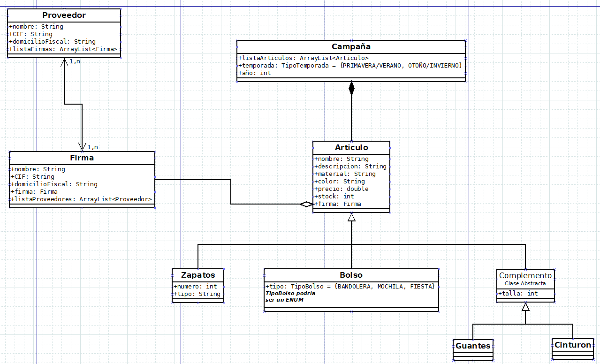Click the inheritance triangle below Complemento

(x=525, y=307)
